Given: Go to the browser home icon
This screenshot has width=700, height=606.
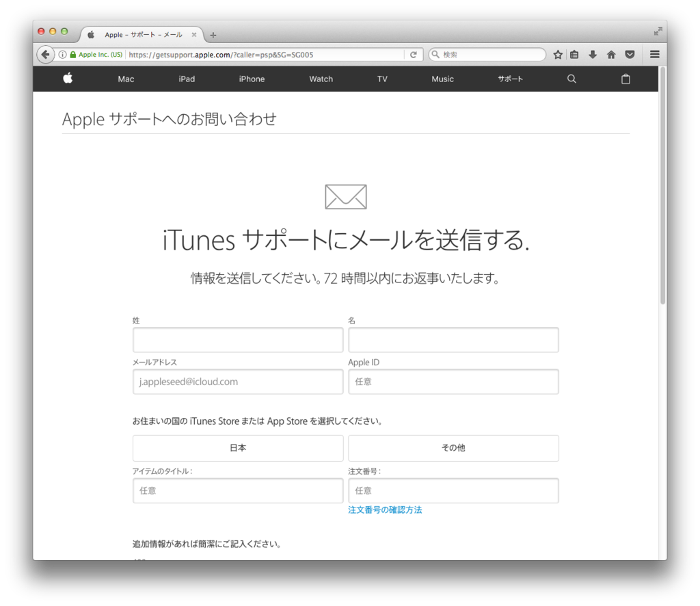Looking at the screenshot, I should [611, 55].
